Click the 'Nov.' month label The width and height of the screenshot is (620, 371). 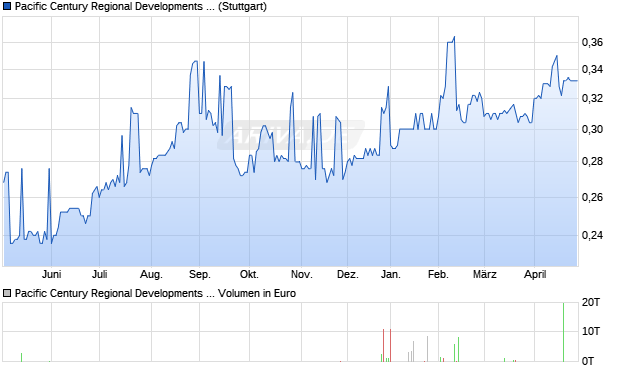302,274
